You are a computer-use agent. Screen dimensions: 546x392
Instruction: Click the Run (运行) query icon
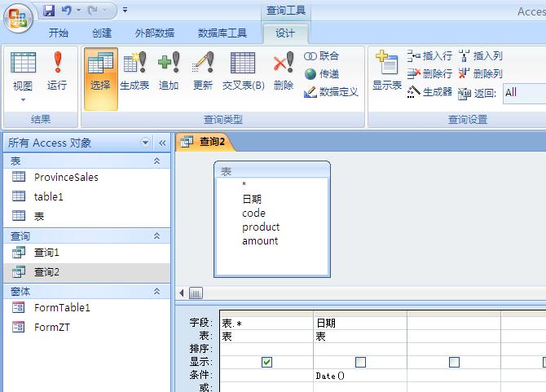click(57, 71)
